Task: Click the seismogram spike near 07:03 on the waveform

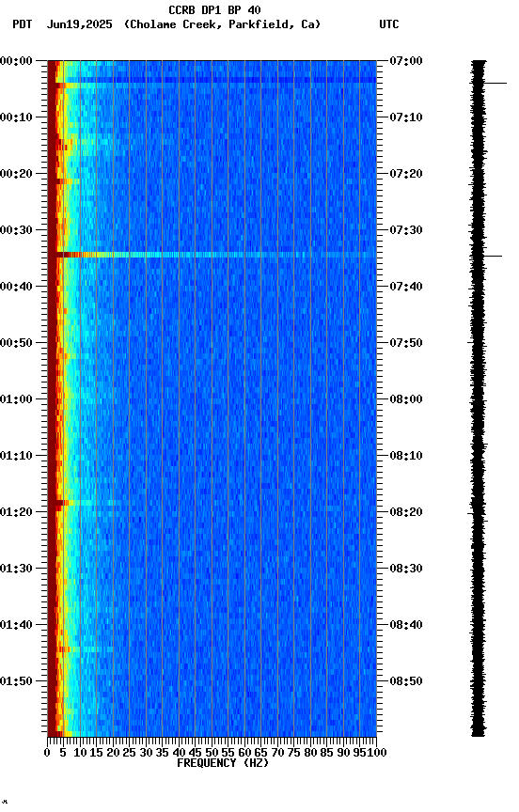Action: pyautogui.click(x=488, y=83)
